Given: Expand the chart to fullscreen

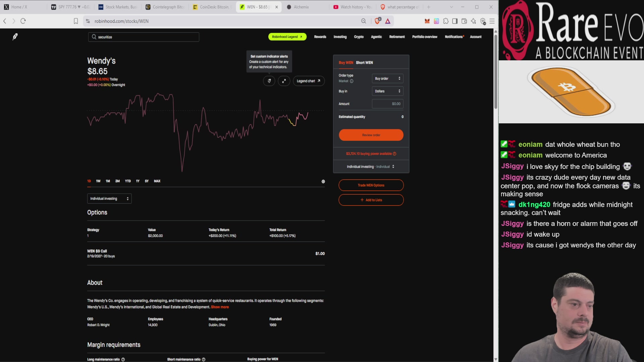Looking at the screenshot, I should [x=284, y=81].
